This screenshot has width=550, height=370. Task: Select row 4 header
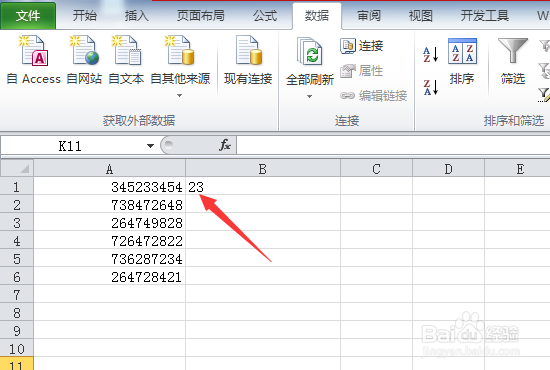(17, 240)
